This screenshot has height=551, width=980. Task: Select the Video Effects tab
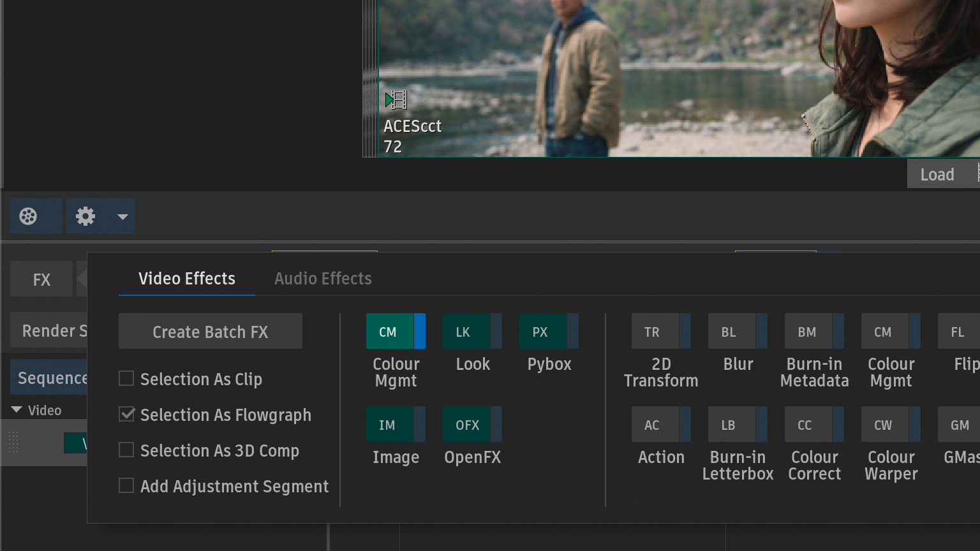pos(187,279)
